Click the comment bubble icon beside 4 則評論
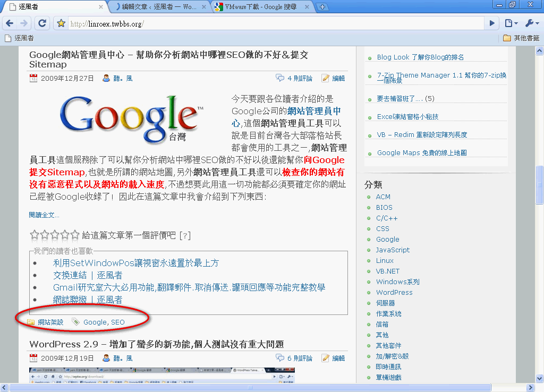The width and height of the screenshot is (544, 392). pyautogui.click(x=279, y=78)
